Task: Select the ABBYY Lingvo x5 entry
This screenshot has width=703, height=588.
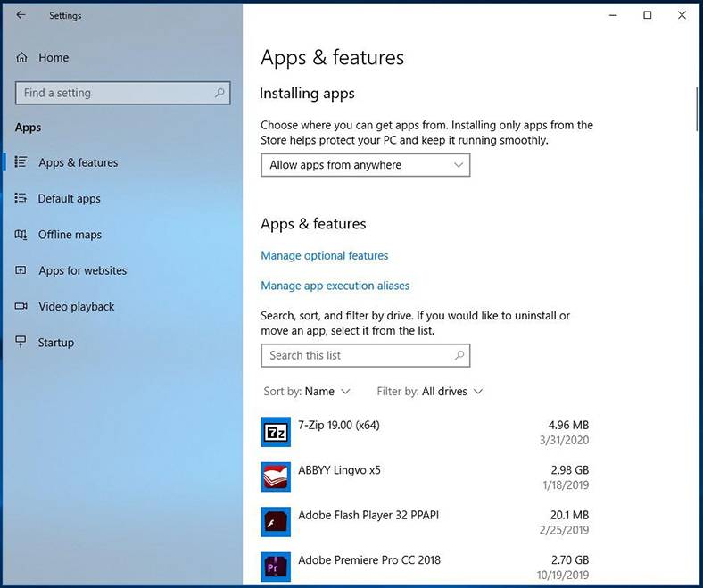Action: coord(425,476)
